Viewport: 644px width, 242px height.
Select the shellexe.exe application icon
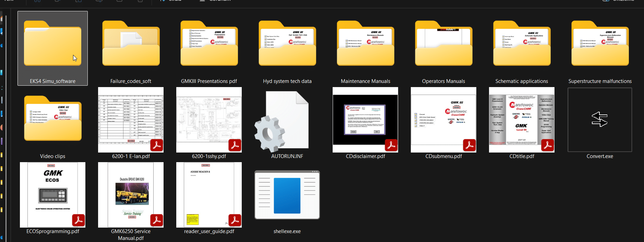click(287, 195)
